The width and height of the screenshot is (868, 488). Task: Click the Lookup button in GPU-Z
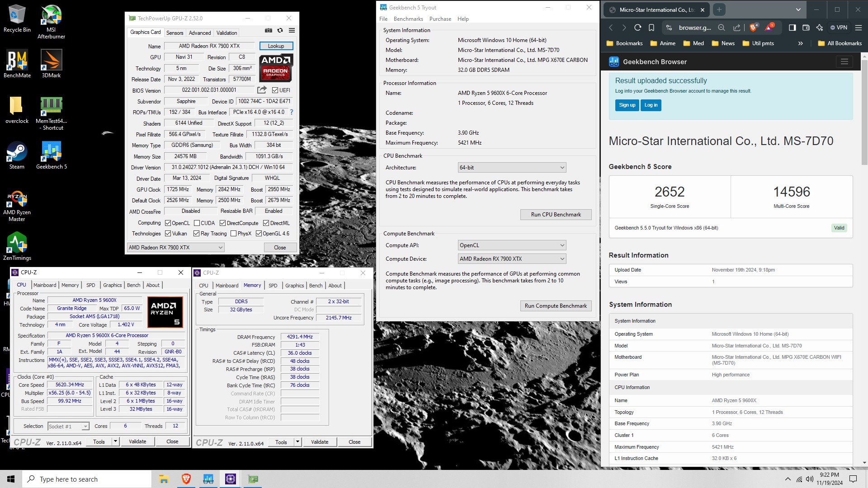click(276, 46)
